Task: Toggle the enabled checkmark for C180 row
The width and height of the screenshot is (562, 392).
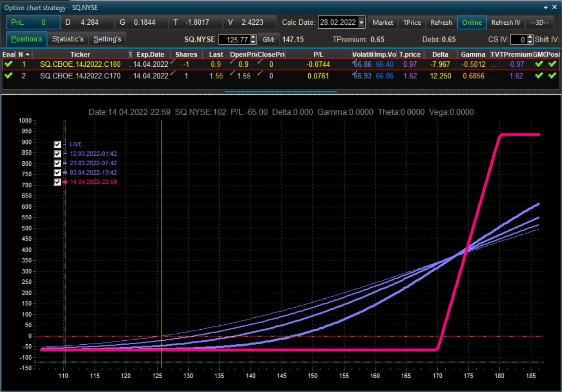Action: [8, 64]
